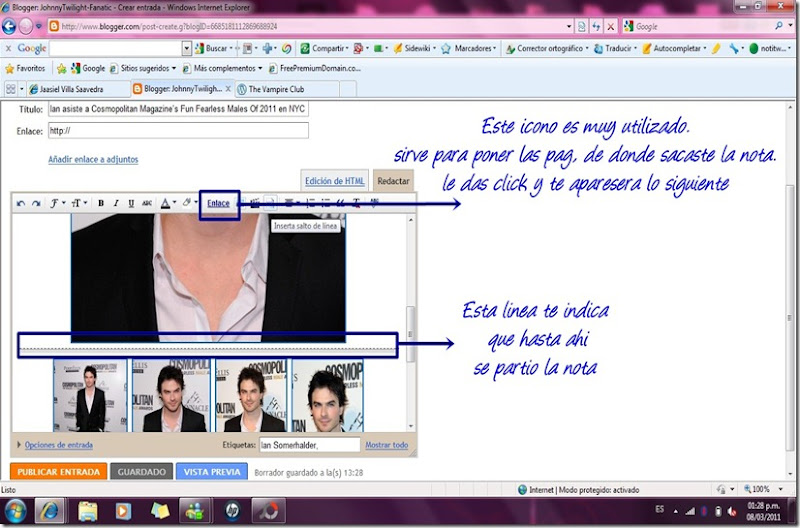The height and width of the screenshot is (528, 800).
Task: Go back with the browser Back button
Action: [9, 26]
